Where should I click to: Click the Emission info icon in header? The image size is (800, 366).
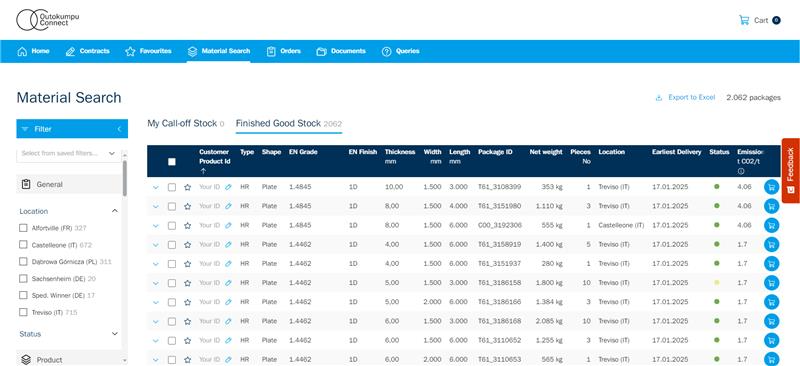740,171
